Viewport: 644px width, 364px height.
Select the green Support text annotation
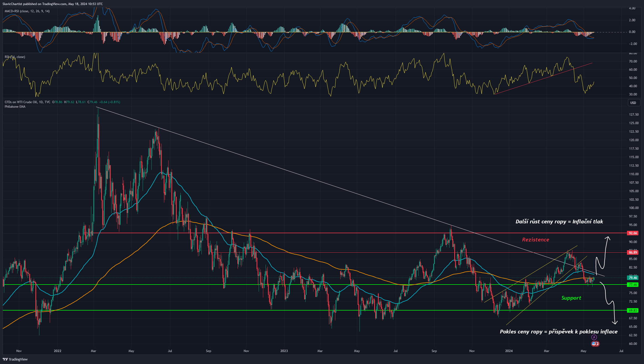tap(571, 298)
